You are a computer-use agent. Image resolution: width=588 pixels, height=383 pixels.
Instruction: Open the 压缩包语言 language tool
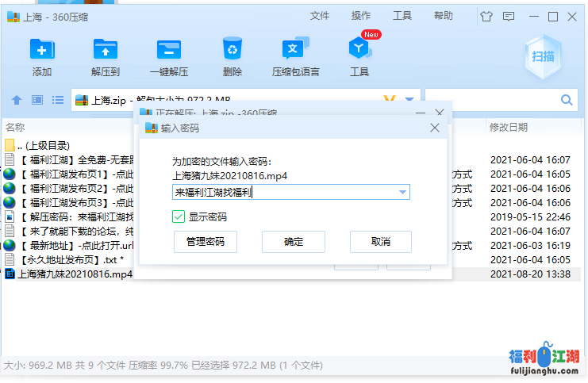click(295, 50)
